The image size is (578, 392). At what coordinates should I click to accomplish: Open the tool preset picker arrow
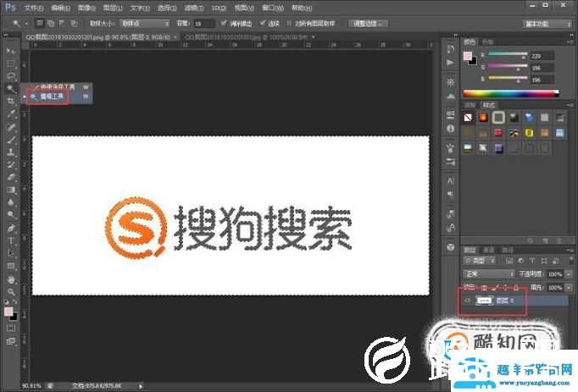coord(26,24)
